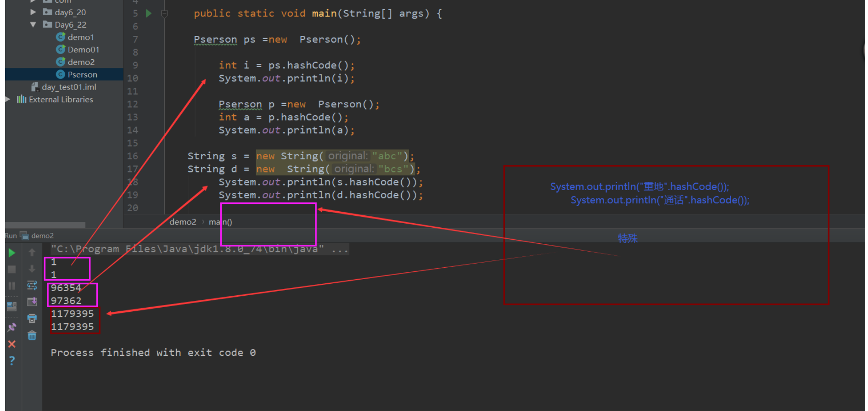
Task: Fold main method with gutter fold marker
Action: tap(164, 14)
